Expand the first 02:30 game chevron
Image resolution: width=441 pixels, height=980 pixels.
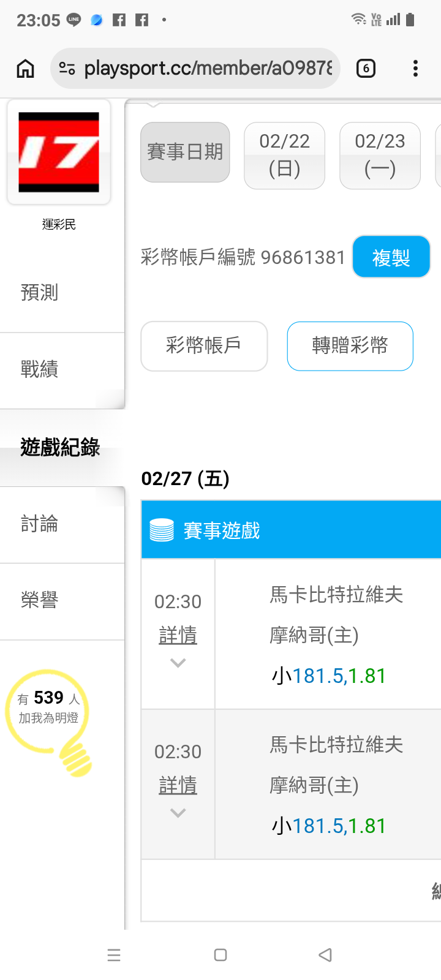[178, 663]
